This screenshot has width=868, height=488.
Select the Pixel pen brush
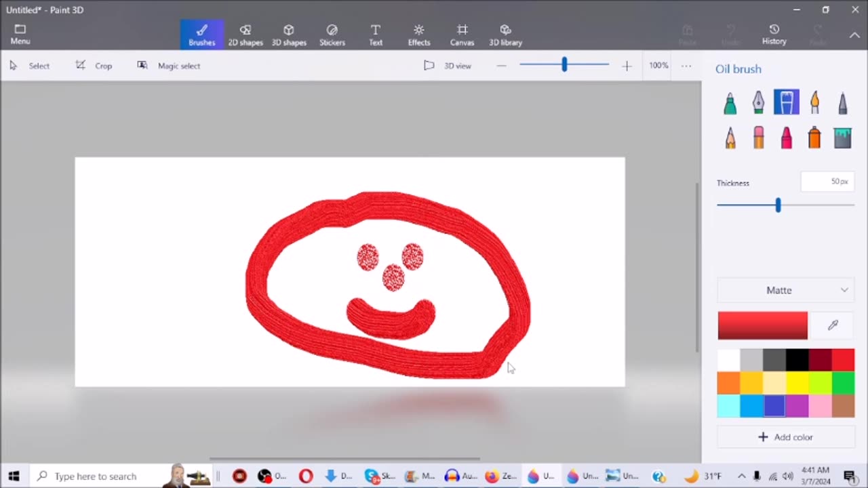[842, 102]
